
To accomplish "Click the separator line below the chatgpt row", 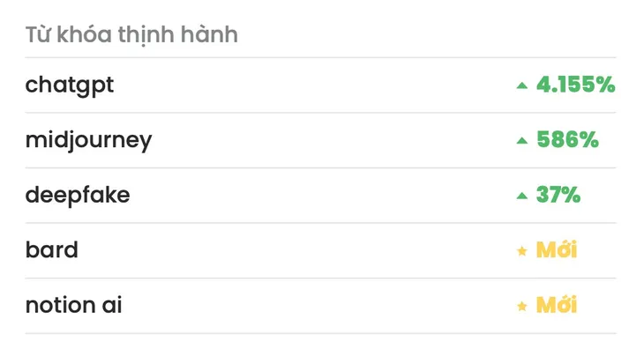I will pyautogui.click(x=320, y=113).
